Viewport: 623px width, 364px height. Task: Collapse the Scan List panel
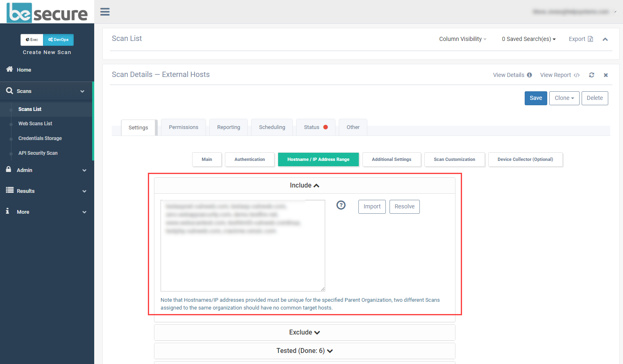[x=605, y=39]
